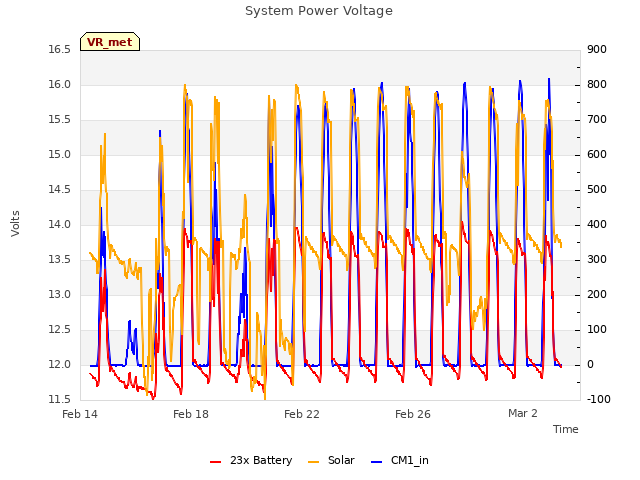Click the 200 right axis value

[597, 295]
